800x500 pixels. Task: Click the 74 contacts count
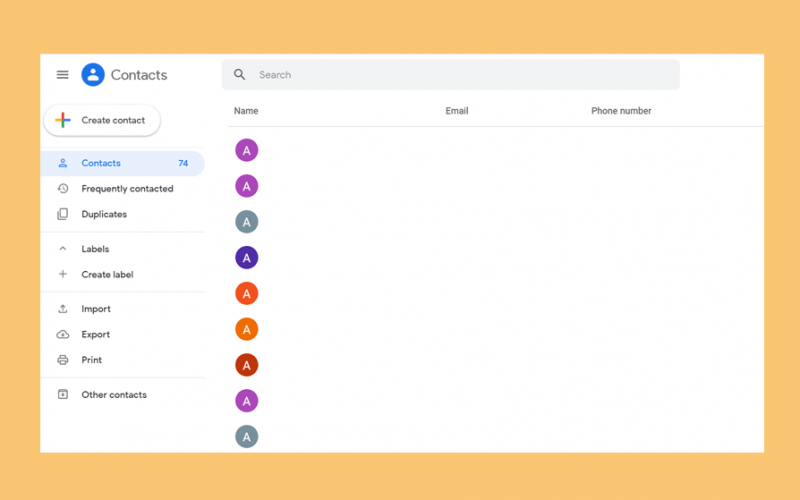pyautogui.click(x=183, y=163)
